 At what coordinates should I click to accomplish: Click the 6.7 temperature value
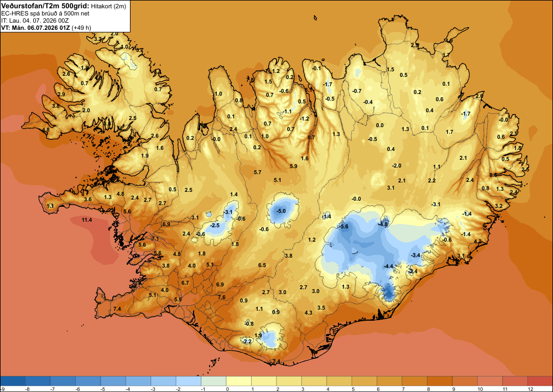[x=185, y=283]
